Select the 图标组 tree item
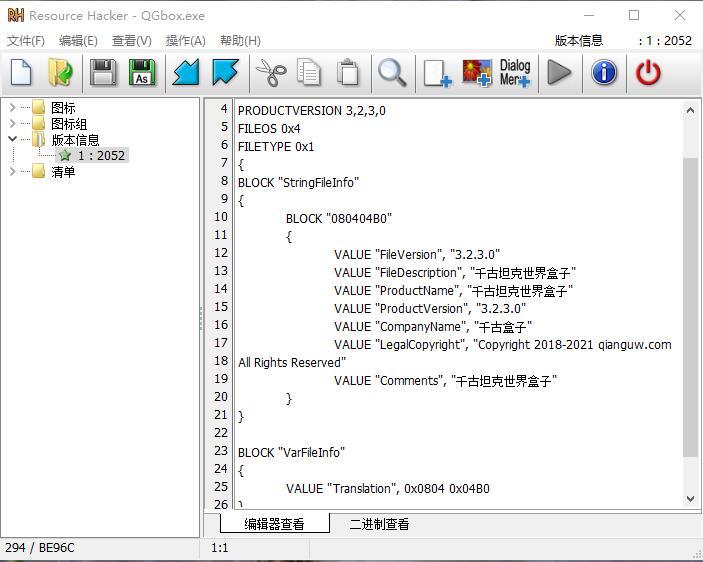Screen dimensions: 703x562 click(69, 124)
